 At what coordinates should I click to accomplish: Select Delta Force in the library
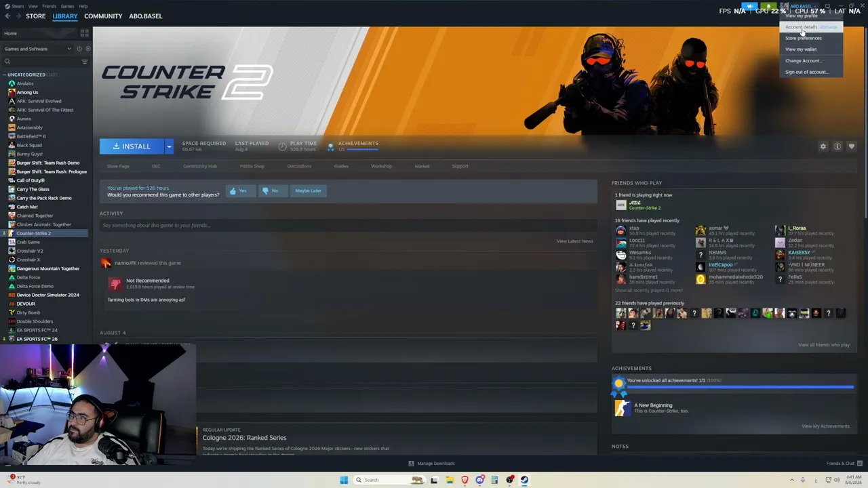click(28, 277)
